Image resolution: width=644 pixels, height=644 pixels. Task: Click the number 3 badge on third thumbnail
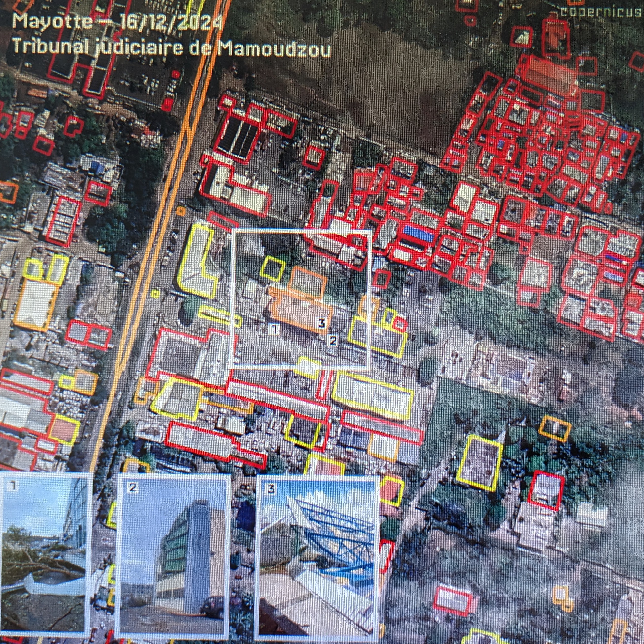click(271, 489)
